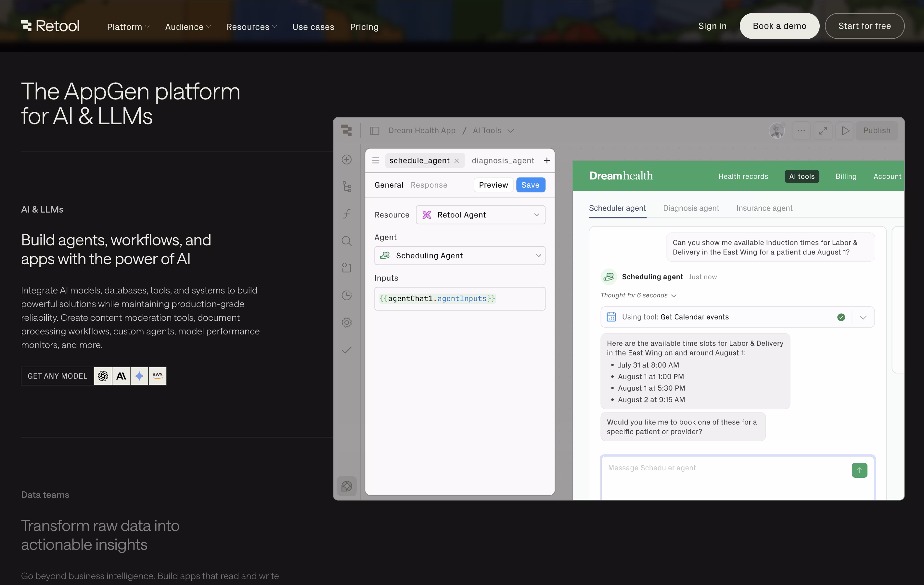This screenshot has height=585, width=924.
Task: Click the fullscreen expand arrows icon
Action: [x=823, y=131]
